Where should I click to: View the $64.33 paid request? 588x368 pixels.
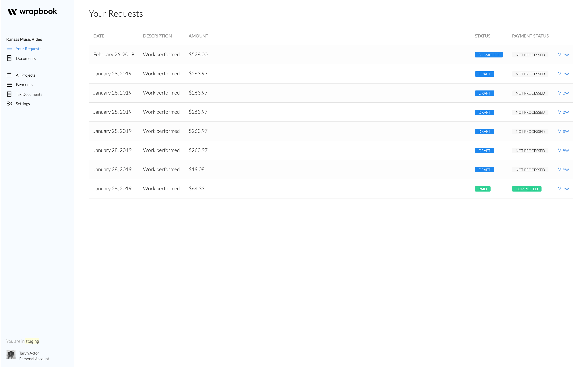click(x=563, y=189)
